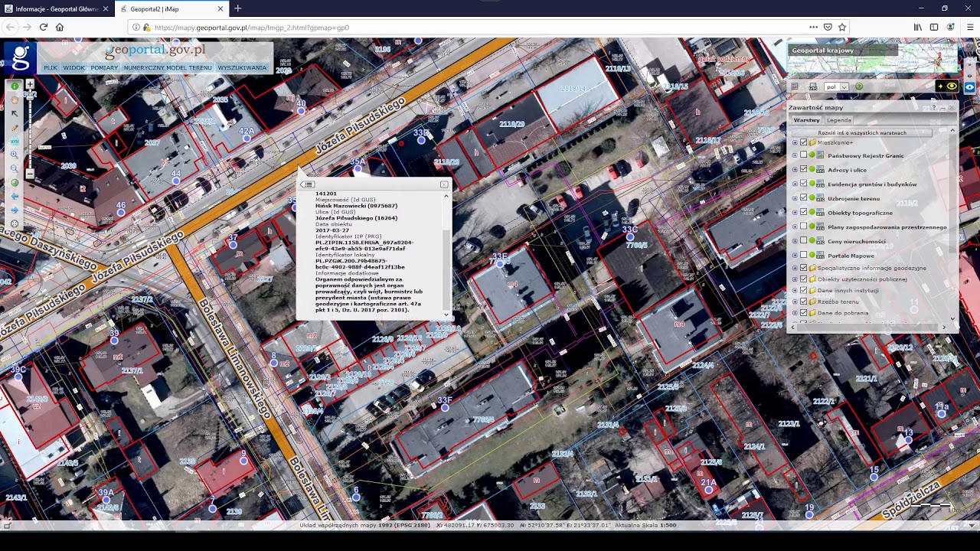
Task: Close the address info popup
Action: [x=444, y=184]
